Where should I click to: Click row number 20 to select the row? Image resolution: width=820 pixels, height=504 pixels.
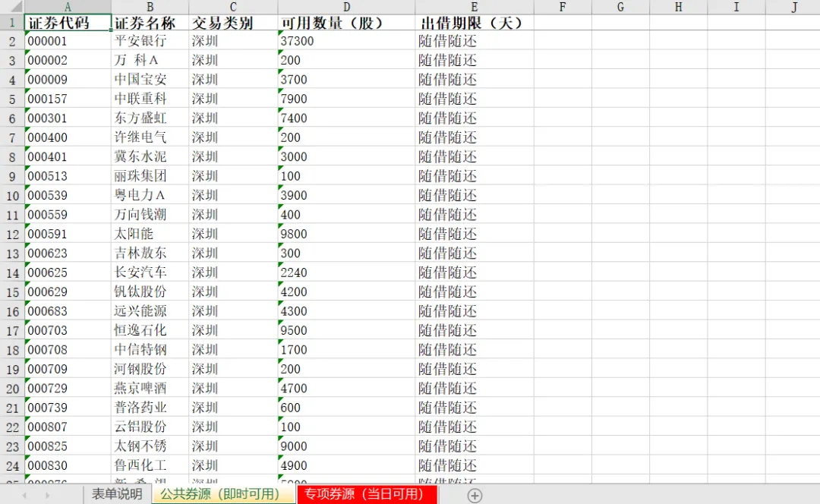click(x=11, y=388)
